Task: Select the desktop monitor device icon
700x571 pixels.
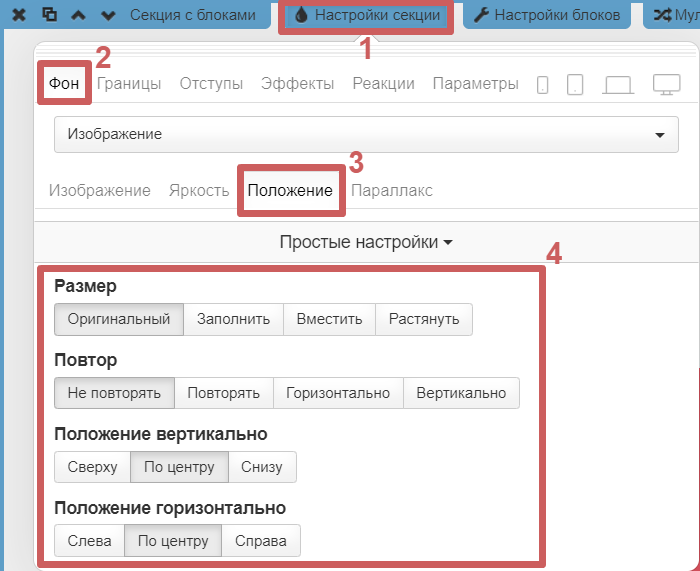Action: 666,85
